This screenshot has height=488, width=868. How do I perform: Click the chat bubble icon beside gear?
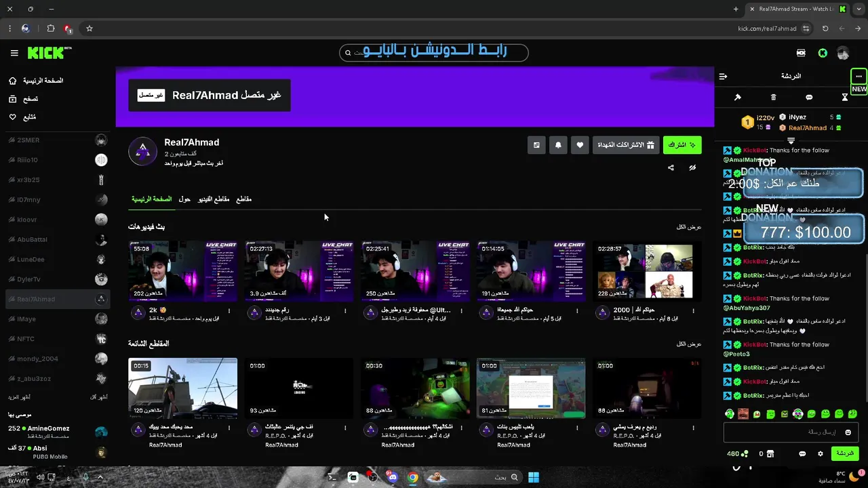(x=802, y=454)
